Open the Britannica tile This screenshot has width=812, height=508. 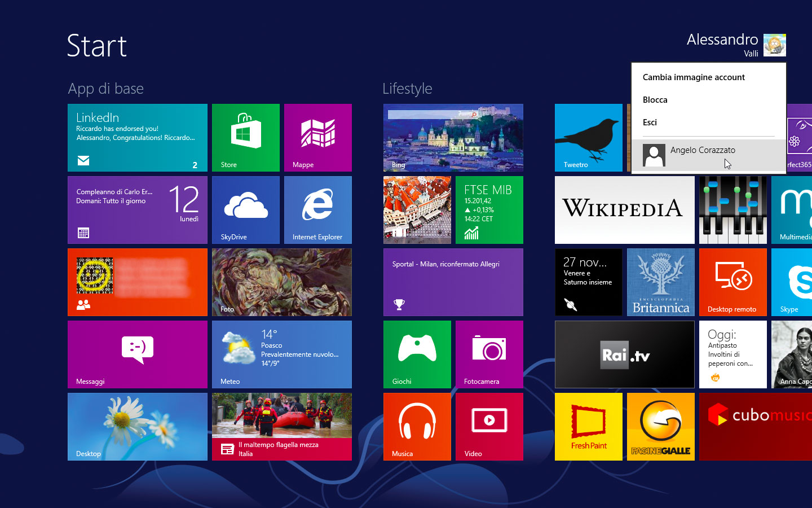click(661, 282)
